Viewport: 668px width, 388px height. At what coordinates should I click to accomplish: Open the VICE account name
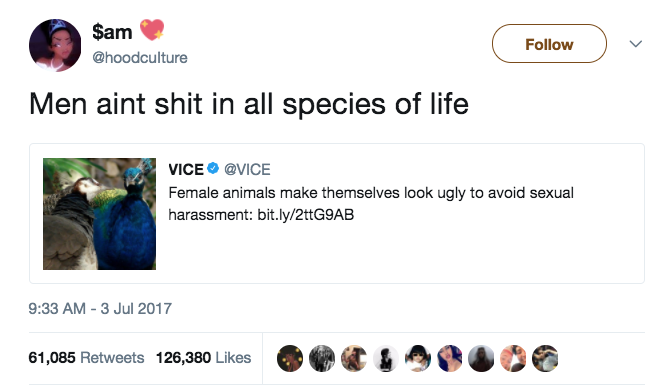[x=186, y=170]
